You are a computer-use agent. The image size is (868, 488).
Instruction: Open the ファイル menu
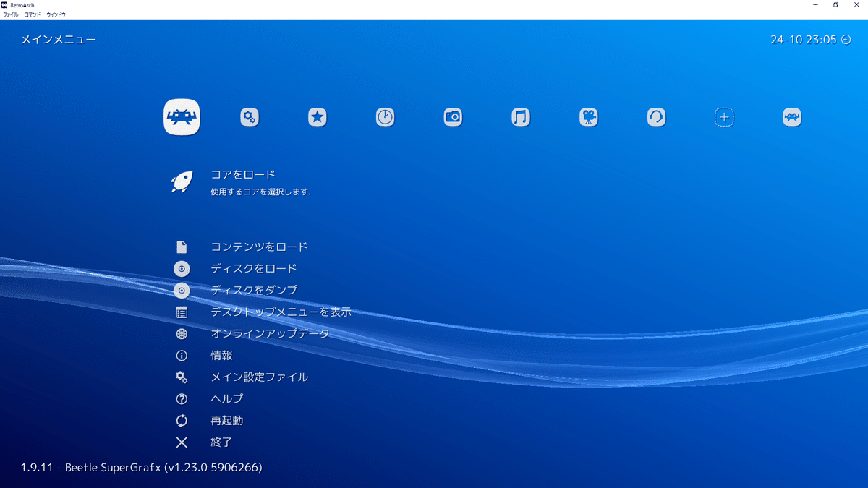coord(11,14)
